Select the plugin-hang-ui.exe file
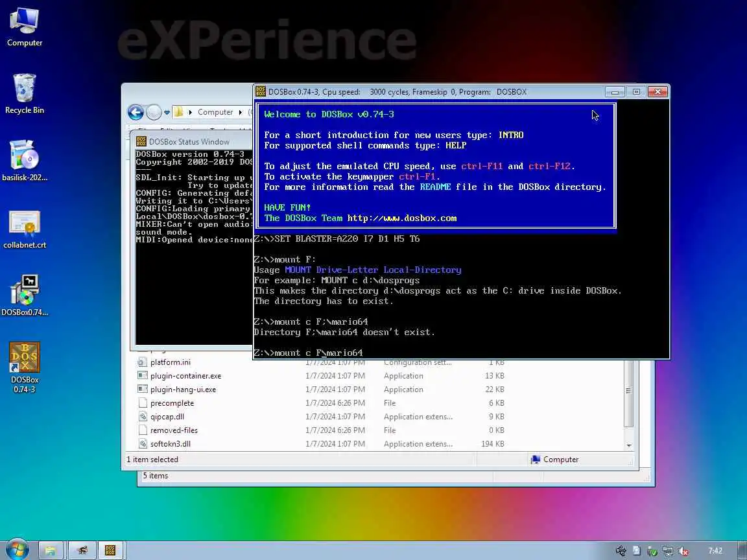Screen dimensions: 747x560 tap(184, 390)
